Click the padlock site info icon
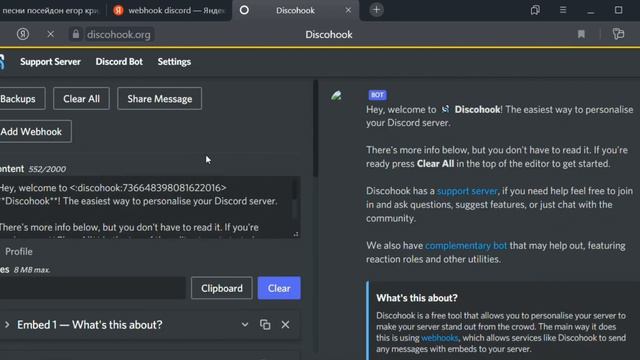640x360 pixels. [76, 34]
